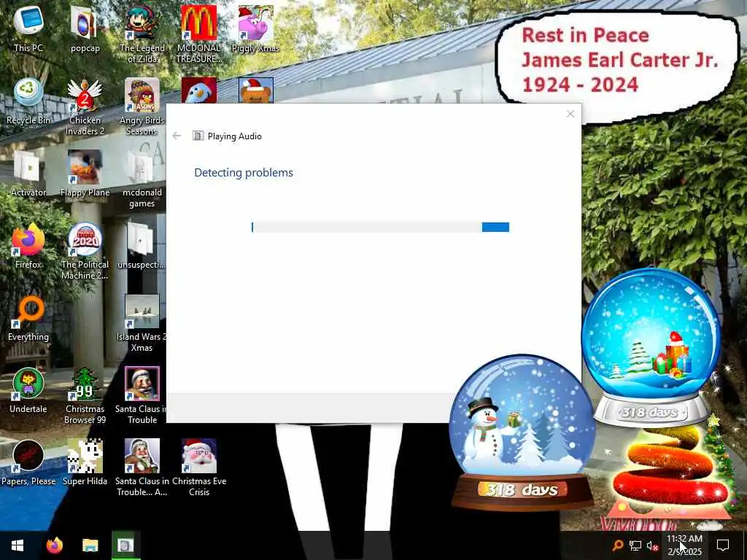This screenshot has height=560, width=747.
Task: Open Firefox from the taskbar
Action: coord(54,545)
